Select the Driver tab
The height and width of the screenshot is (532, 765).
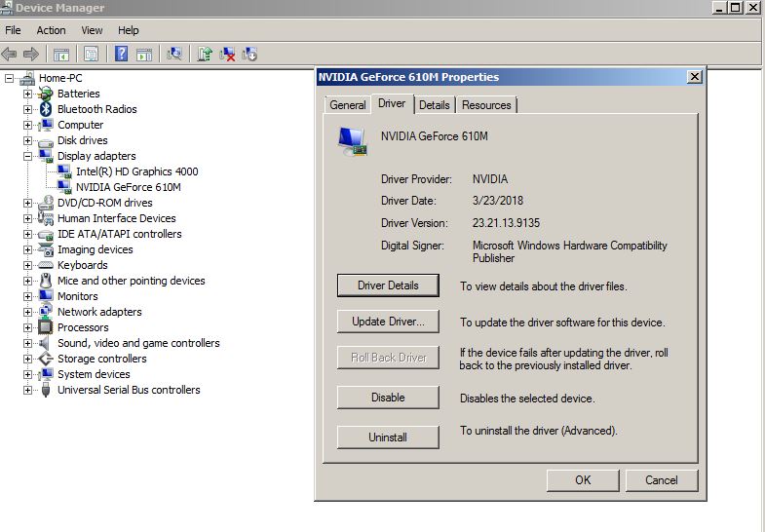pyautogui.click(x=392, y=103)
